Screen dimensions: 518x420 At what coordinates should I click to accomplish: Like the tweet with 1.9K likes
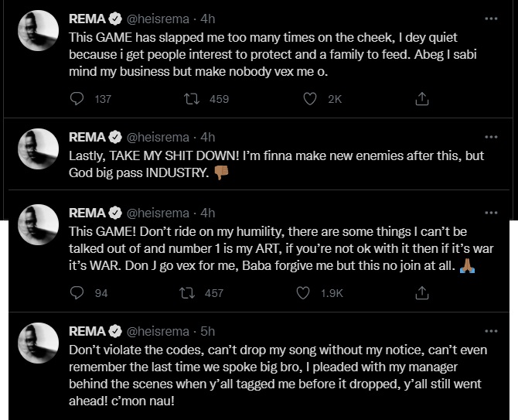click(x=303, y=293)
